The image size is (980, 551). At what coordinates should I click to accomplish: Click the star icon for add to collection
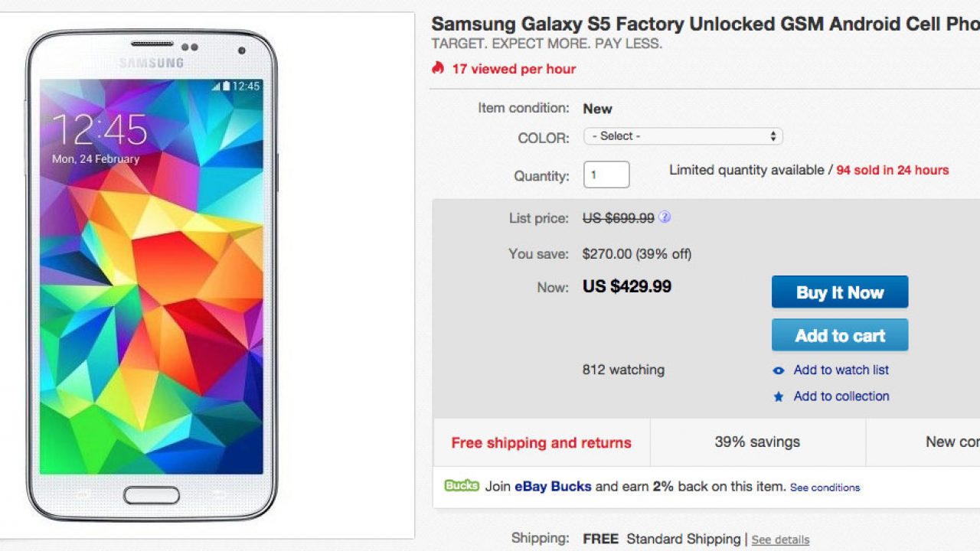[779, 396]
